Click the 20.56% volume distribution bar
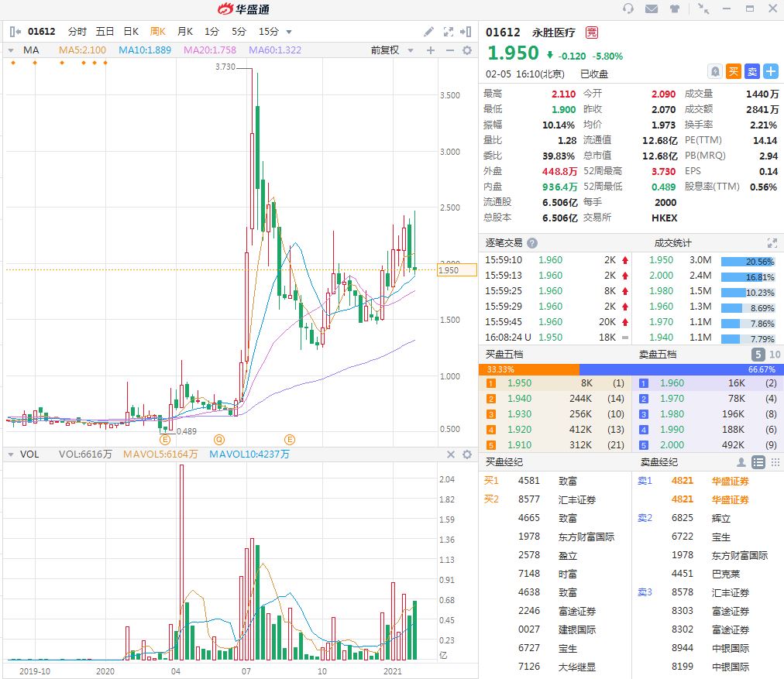The image size is (784, 679). coord(748,262)
